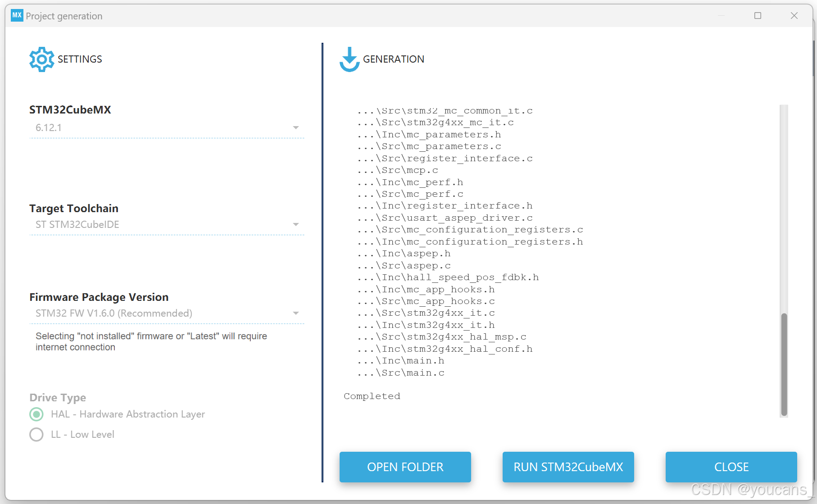The width and height of the screenshot is (817, 504).
Task: Click the generation log scrollbar thumb
Action: click(x=784, y=364)
